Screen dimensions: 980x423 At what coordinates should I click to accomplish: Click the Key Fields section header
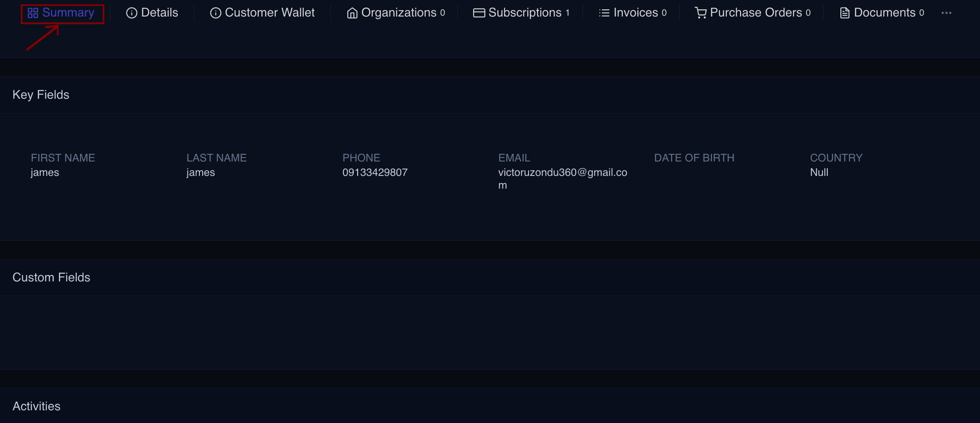(x=41, y=95)
